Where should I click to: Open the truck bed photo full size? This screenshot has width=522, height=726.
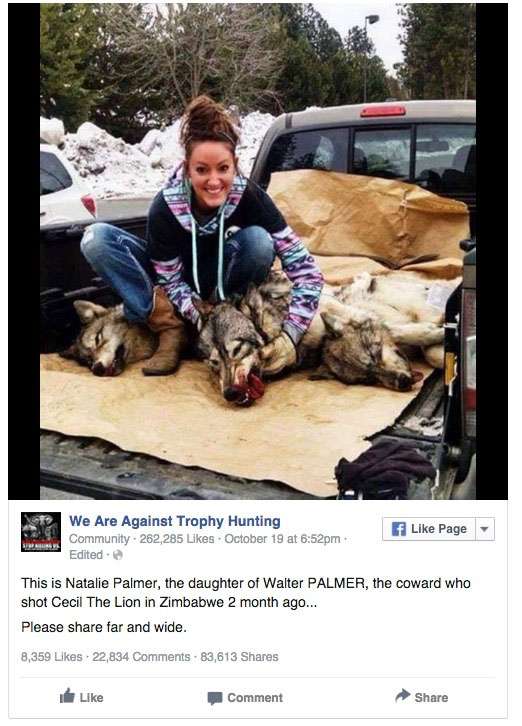pos(258,251)
